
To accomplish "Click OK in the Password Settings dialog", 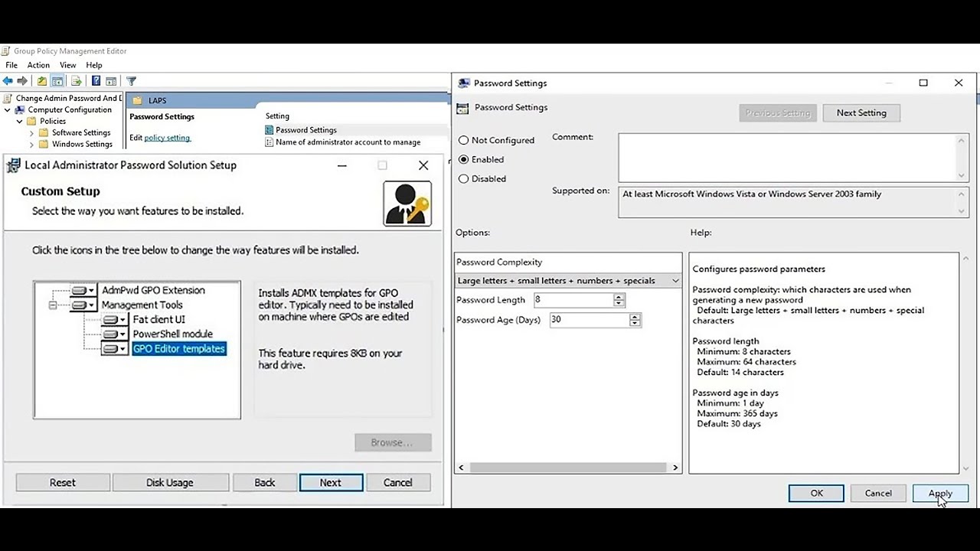I will click(817, 494).
